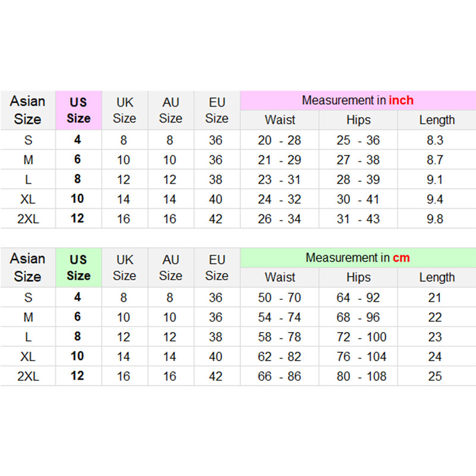This screenshot has height=476, width=476.
Task: Click the waist range "20 - 28"
Action: [x=280, y=140]
